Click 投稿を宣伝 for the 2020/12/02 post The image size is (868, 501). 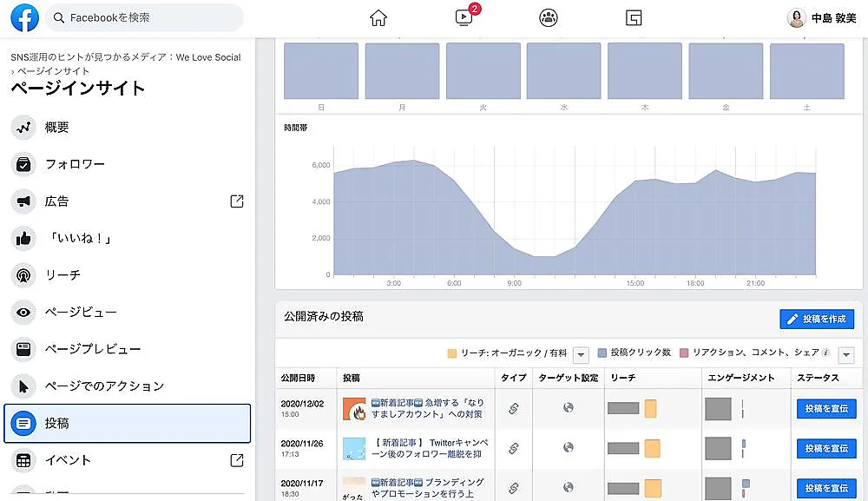pos(825,409)
